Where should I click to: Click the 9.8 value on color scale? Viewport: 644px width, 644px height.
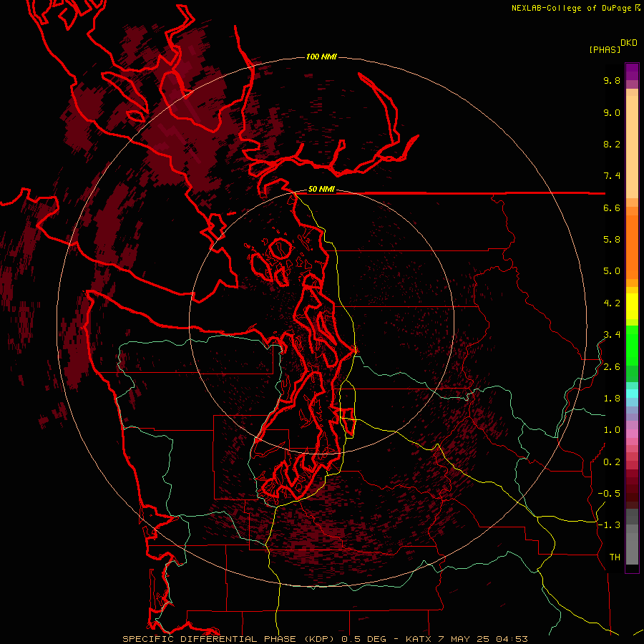(612, 80)
